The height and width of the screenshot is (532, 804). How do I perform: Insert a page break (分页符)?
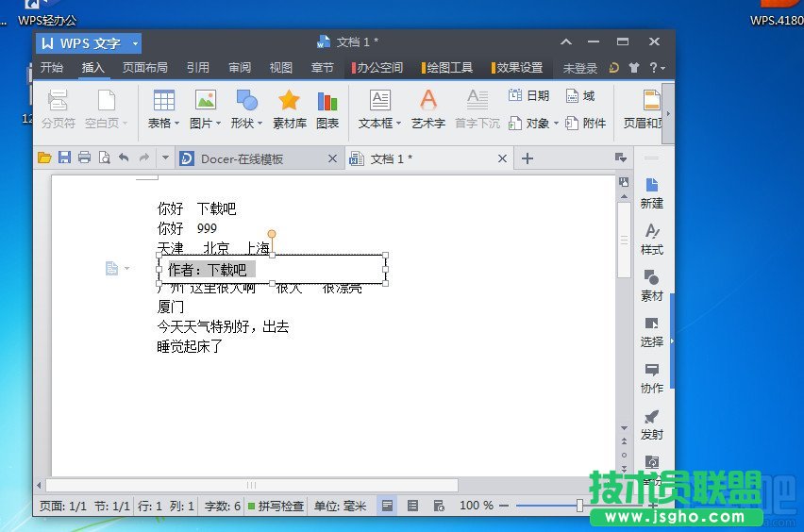[58, 109]
